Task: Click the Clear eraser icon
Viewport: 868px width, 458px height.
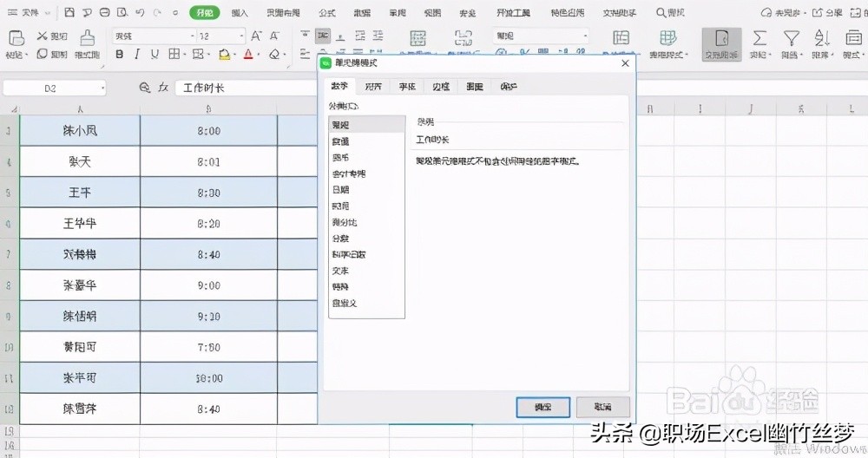Action: point(274,54)
